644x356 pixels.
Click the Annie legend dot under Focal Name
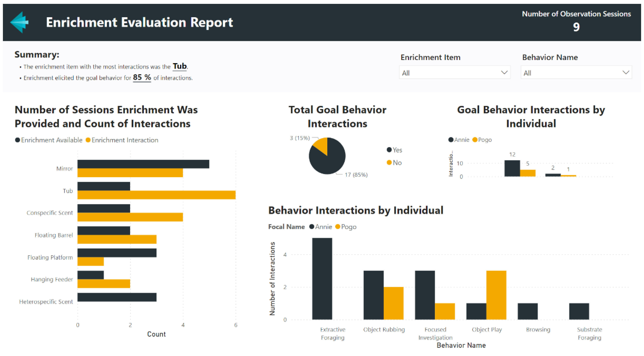click(311, 227)
